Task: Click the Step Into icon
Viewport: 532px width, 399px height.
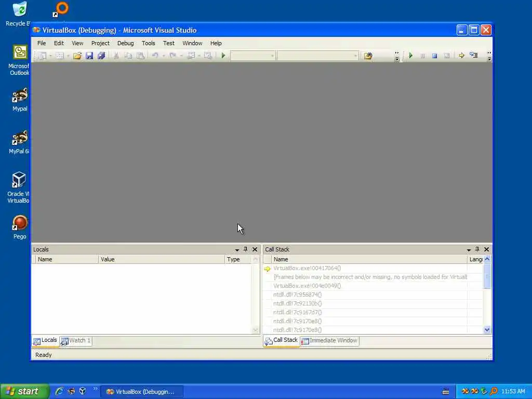Action: (x=474, y=56)
